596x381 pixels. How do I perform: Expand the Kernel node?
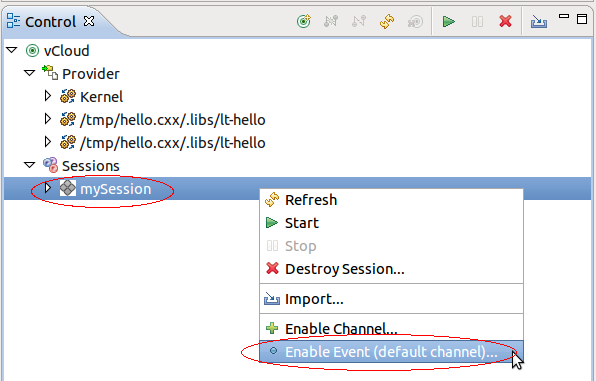[48, 96]
